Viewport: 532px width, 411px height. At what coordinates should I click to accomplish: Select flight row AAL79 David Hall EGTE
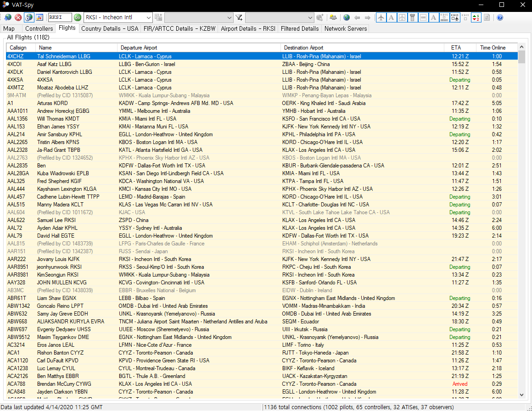pos(262,236)
